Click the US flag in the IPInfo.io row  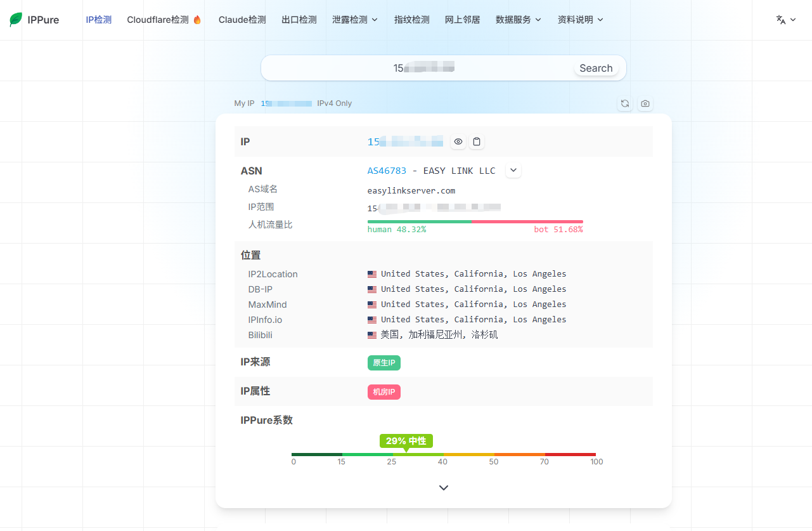coord(372,320)
